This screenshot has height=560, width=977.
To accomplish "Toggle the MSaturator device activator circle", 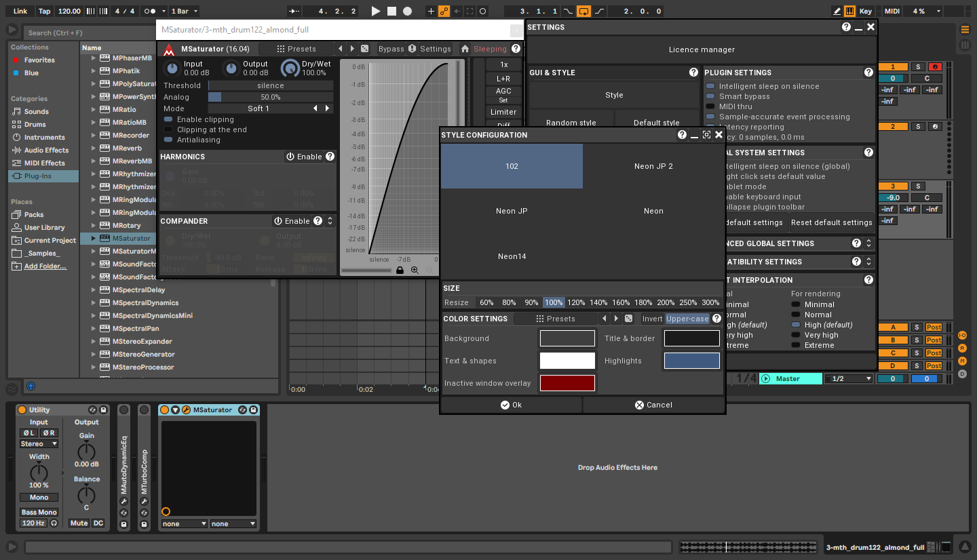I will tap(164, 410).
